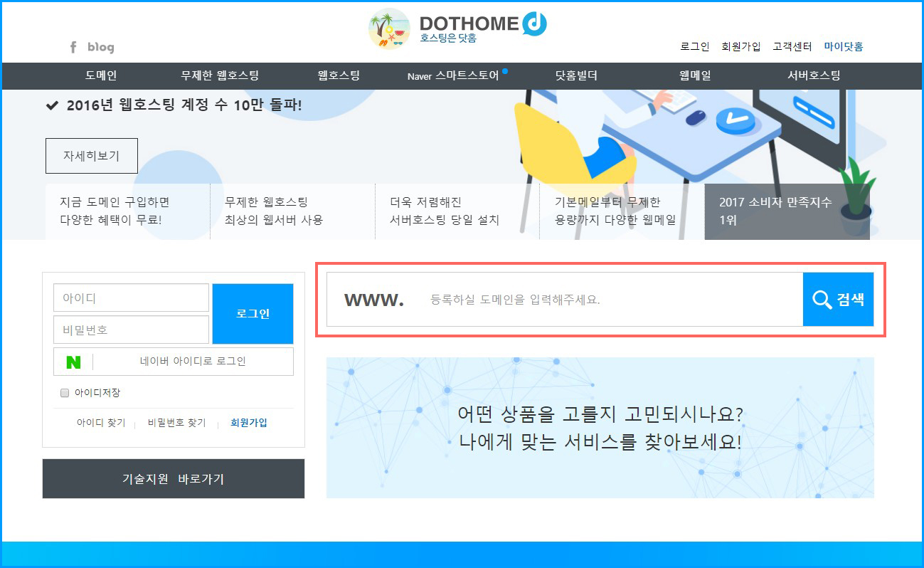Screen dimensions: 924x568
Task: Visit 고객센터 from the top header
Action: click(x=792, y=46)
